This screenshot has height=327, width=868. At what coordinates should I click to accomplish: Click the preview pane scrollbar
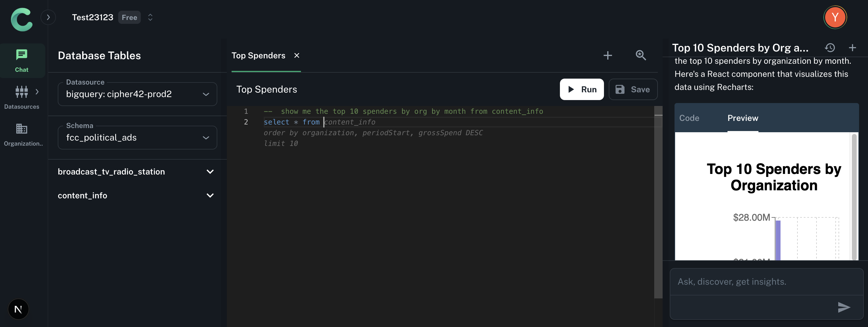point(854,197)
